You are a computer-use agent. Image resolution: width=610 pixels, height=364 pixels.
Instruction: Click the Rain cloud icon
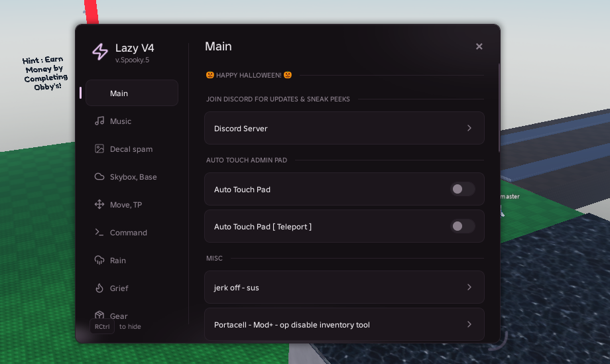[x=99, y=260]
